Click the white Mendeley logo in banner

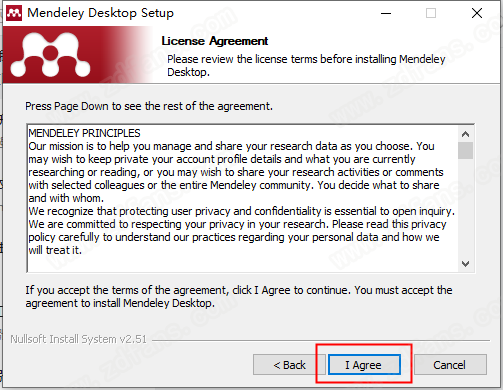(x=50, y=54)
